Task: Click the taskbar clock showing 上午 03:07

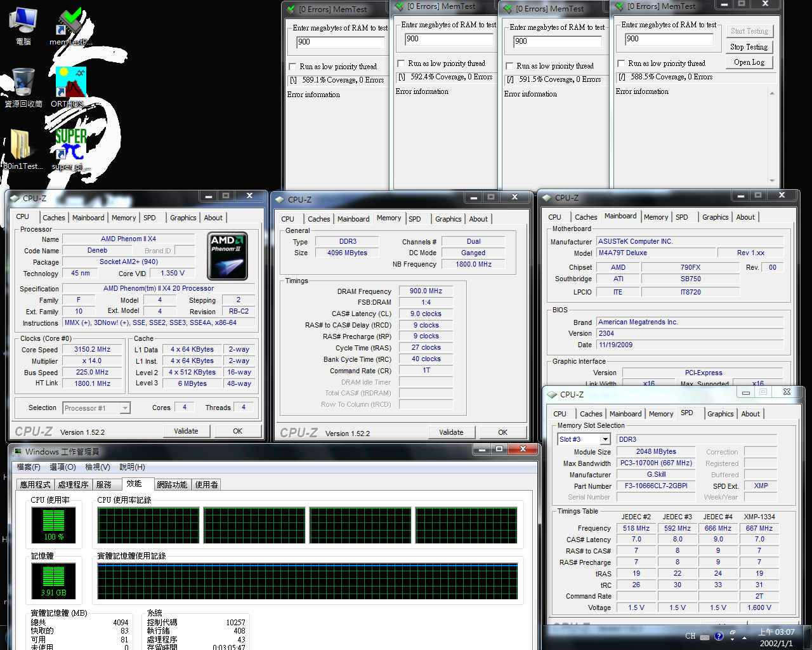Action: [x=776, y=637]
